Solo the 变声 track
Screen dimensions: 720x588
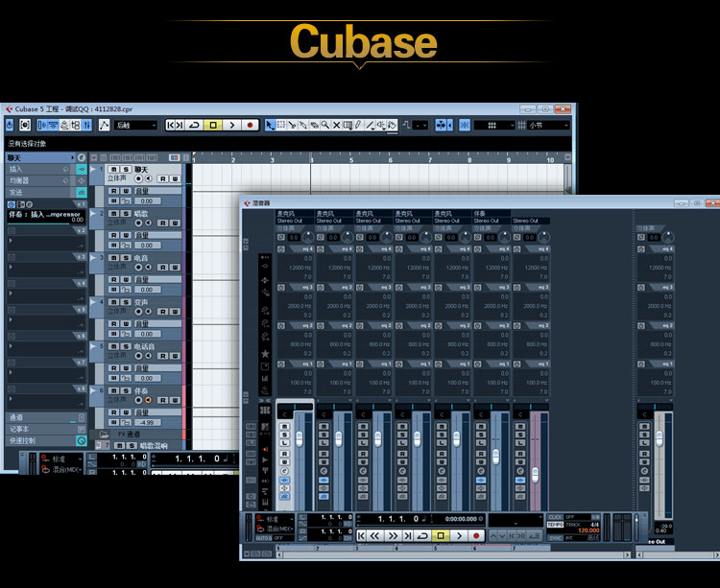(126, 302)
